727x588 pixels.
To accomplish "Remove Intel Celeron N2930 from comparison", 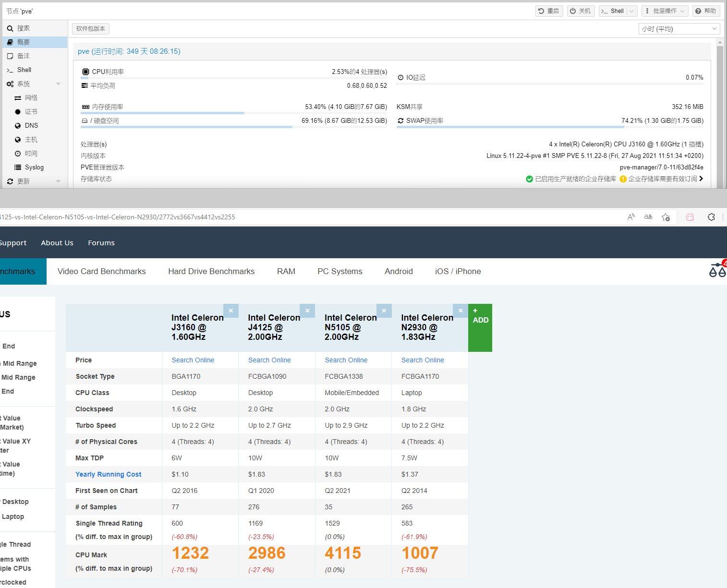I will (460, 311).
